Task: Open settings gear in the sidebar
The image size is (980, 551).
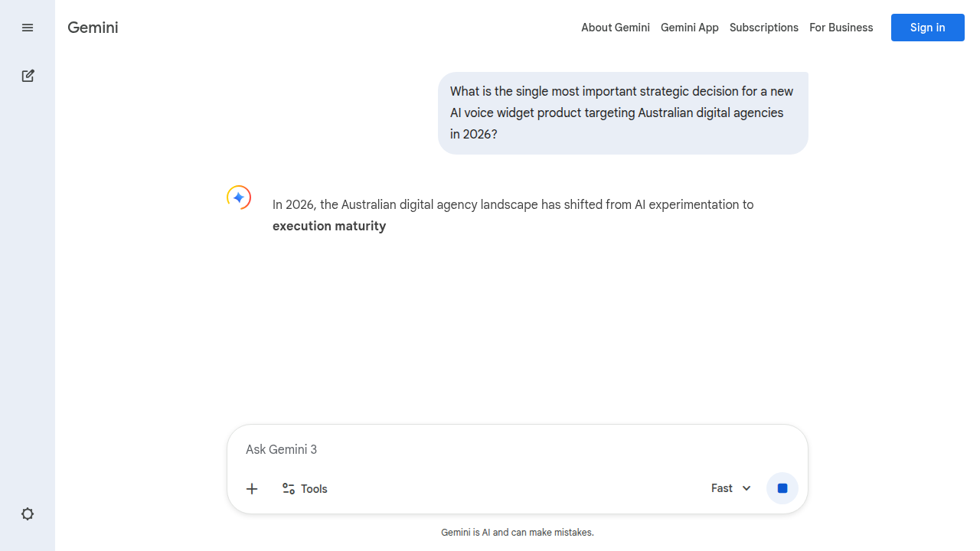Action: [x=28, y=514]
